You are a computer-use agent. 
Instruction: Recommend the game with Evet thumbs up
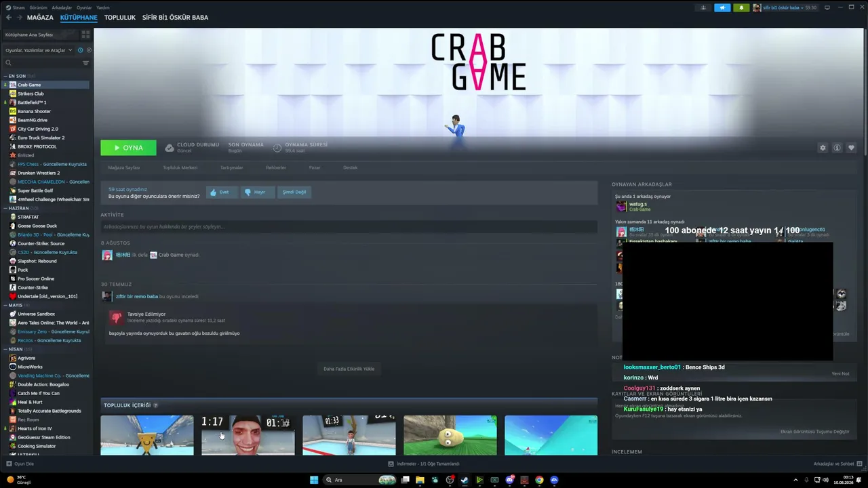220,192
